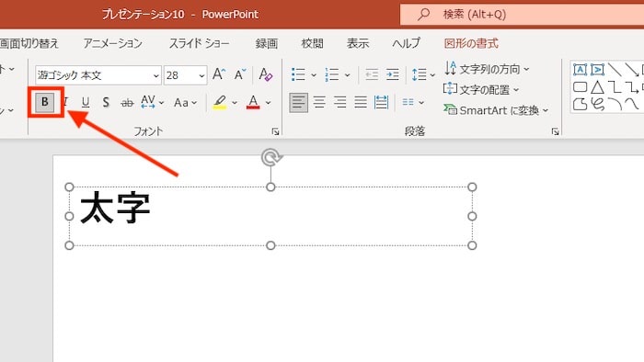This screenshot has width=644, height=362.
Task: Select vertical Text Box shape
Action: (x=598, y=70)
